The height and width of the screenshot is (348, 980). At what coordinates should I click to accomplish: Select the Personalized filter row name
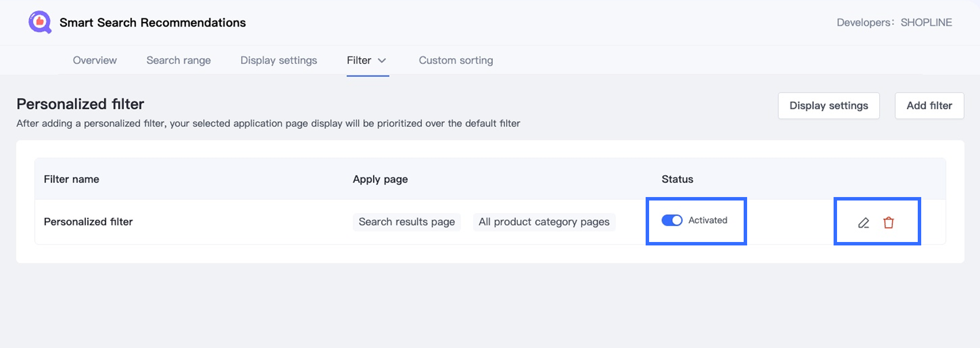point(88,222)
